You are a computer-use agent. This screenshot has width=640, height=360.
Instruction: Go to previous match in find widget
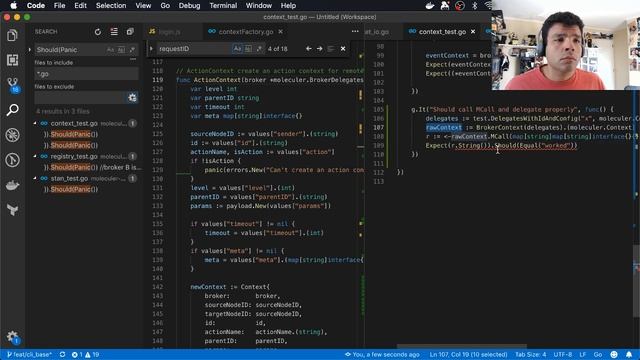click(309, 49)
